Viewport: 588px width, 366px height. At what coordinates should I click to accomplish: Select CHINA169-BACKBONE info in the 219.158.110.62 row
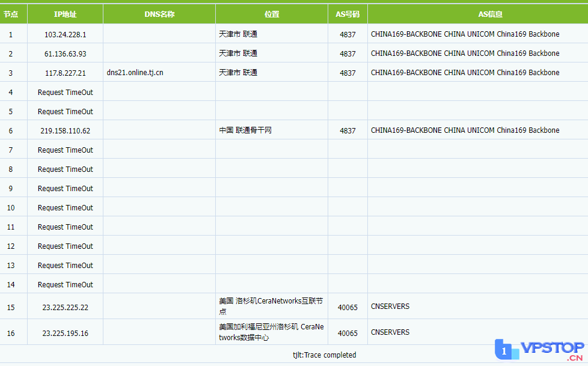pos(465,130)
